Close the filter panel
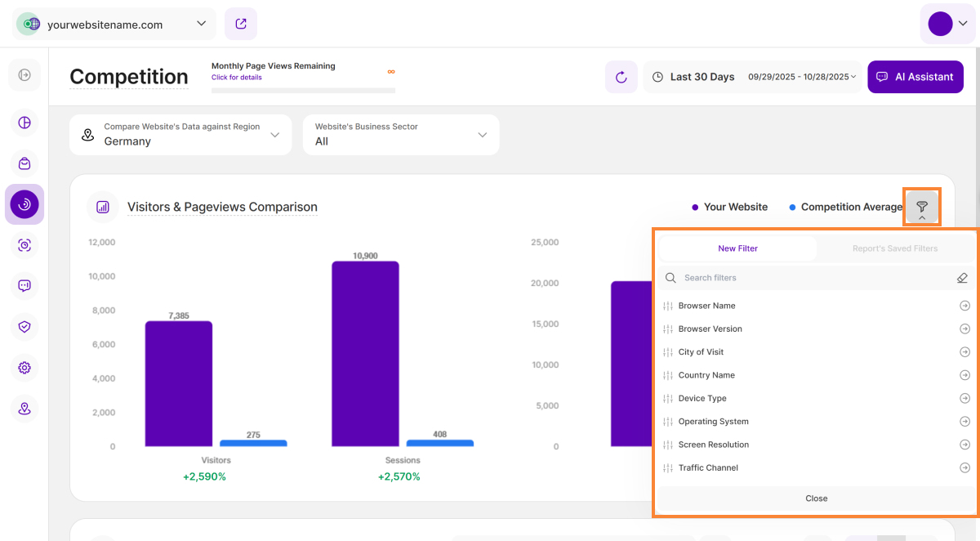Image resolution: width=980 pixels, height=541 pixels. coord(816,499)
